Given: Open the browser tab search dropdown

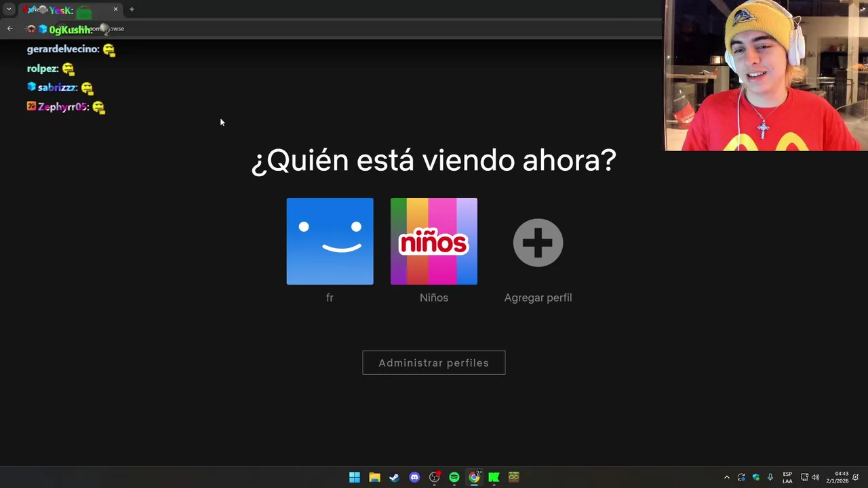Looking at the screenshot, I should pyautogui.click(x=9, y=9).
